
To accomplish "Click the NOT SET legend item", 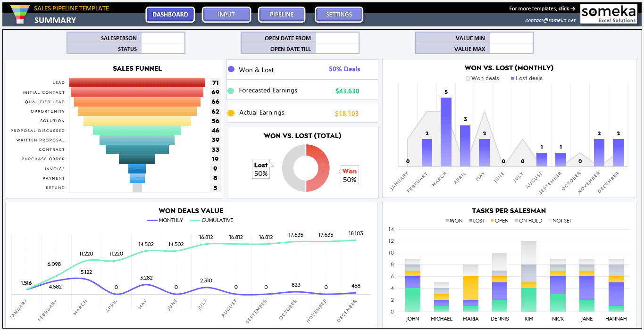I will pos(559,221).
